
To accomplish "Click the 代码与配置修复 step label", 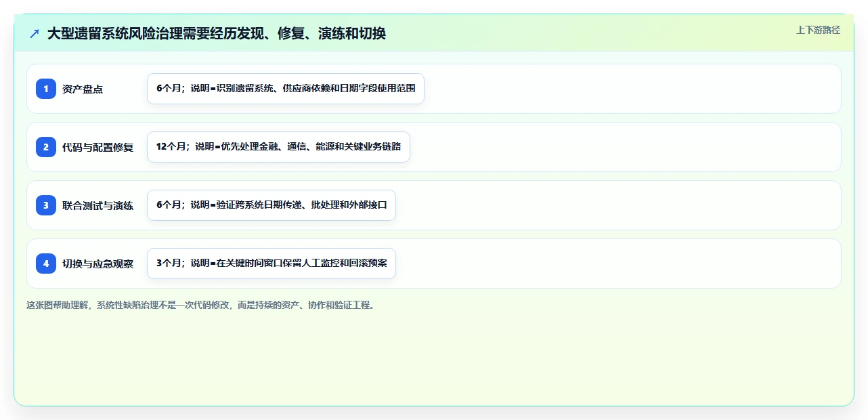I will tap(98, 147).
